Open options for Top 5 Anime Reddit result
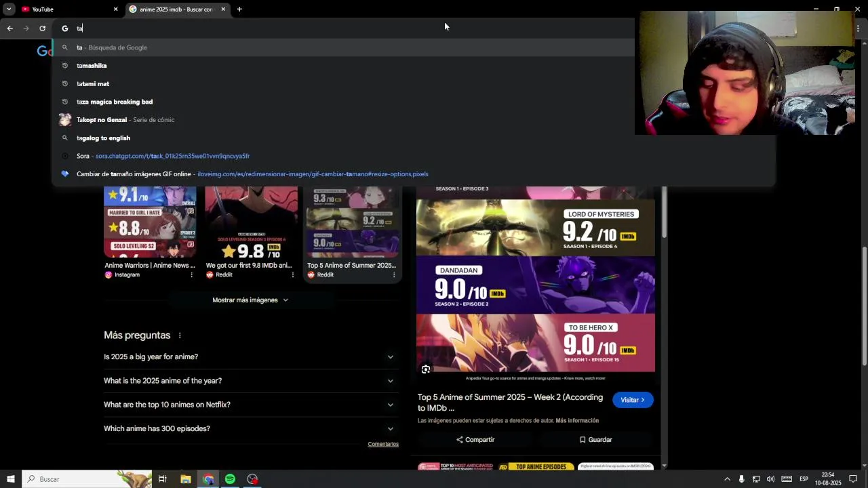The width and height of the screenshot is (868, 488). pos(394,274)
